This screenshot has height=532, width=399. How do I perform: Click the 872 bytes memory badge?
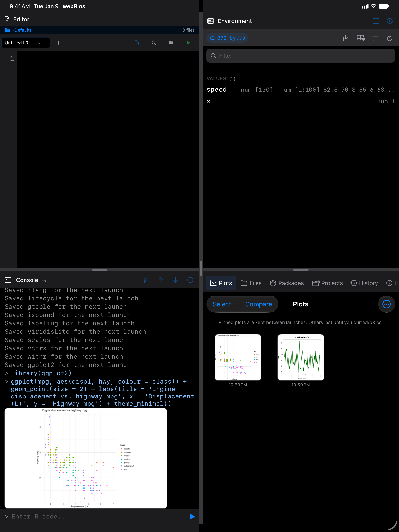[x=228, y=38]
